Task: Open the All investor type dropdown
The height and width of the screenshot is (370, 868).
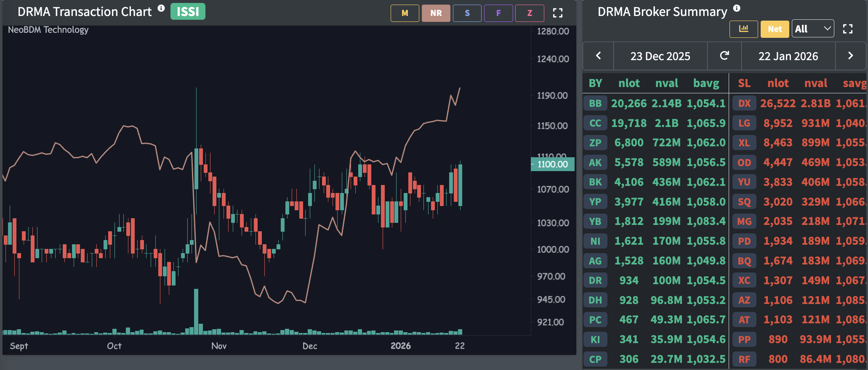Action: (812, 29)
